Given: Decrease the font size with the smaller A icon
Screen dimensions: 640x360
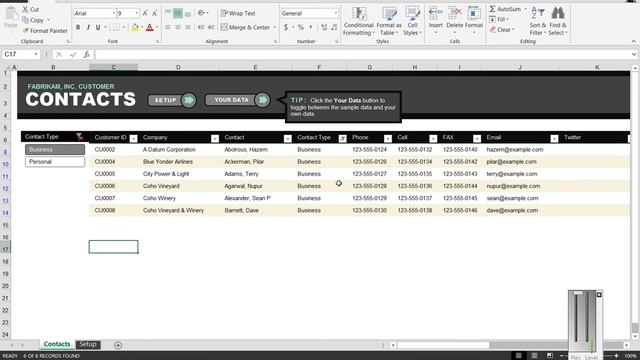Looking at the screenshot, I should click(155, 13).
